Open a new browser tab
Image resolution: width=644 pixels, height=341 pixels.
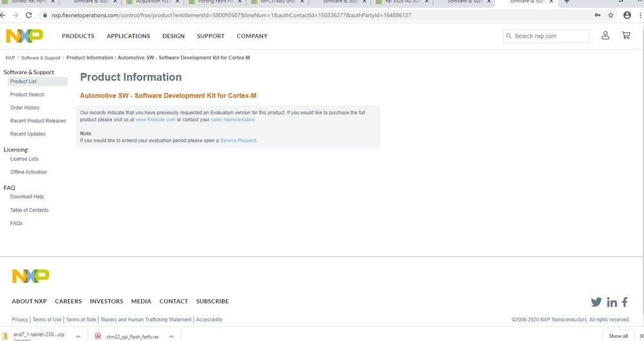pos(567,2)
